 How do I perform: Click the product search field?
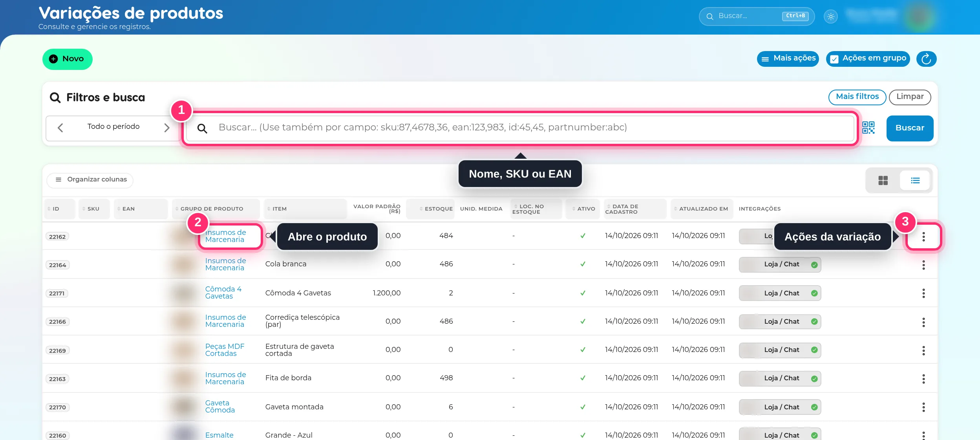[x=520, y=128]
